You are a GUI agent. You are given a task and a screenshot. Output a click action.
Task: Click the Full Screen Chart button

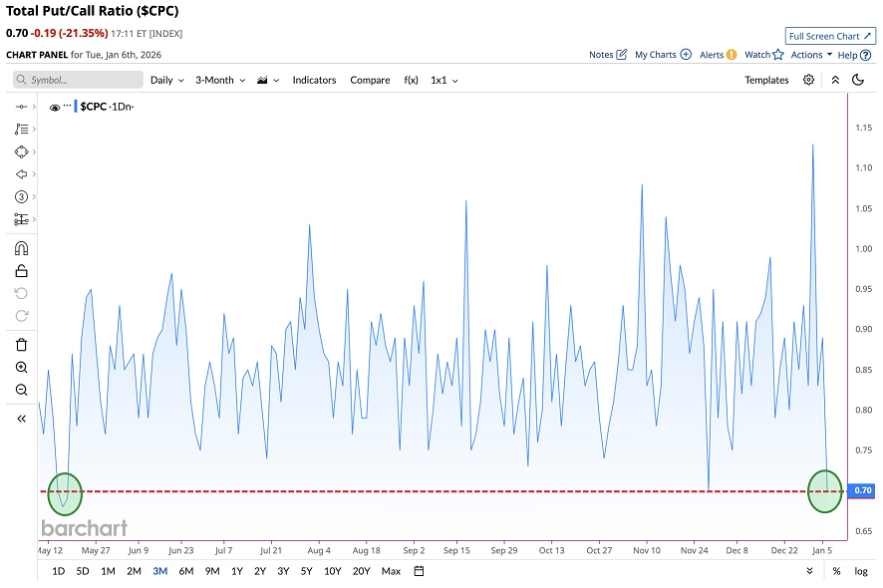click(830, 36)
